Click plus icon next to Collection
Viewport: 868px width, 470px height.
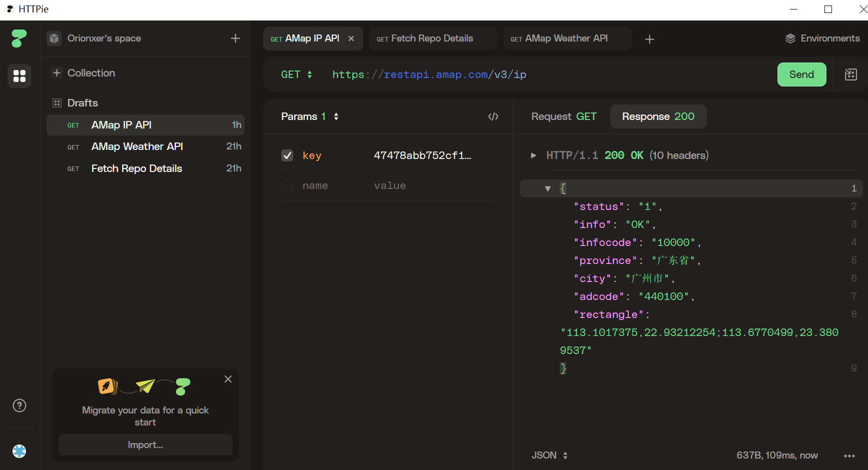(57, 73)
